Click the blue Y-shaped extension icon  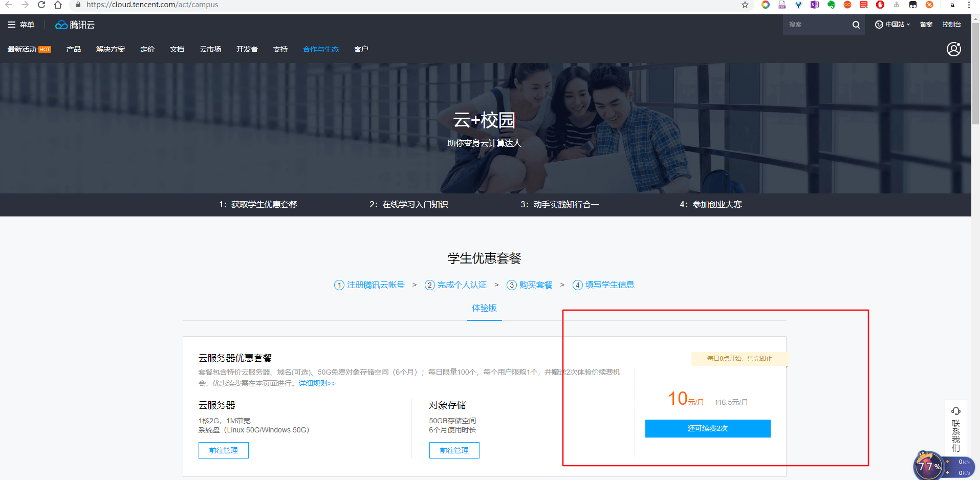pyautogui.click(x=798, y=5)
